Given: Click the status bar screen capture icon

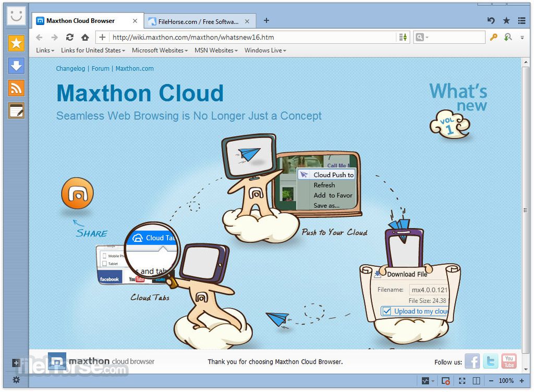Looking at the screenshot, I should [445, 381].
